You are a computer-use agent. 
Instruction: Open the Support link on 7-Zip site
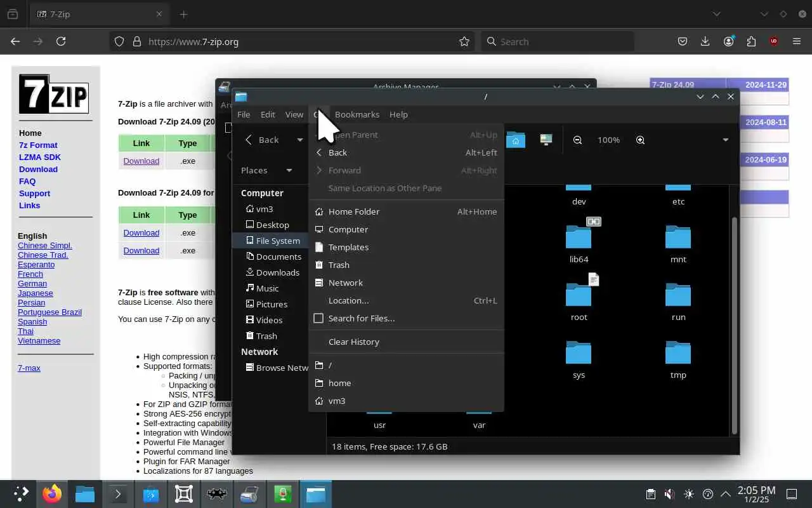[34, 193]
